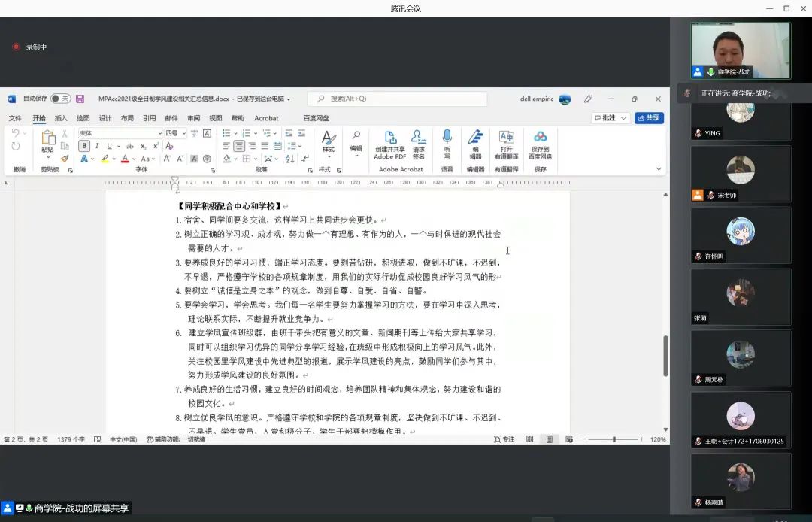Click the align right icon
Viewport: 812px width, 522px height.
pyautogui.click(x=252, y=146)
